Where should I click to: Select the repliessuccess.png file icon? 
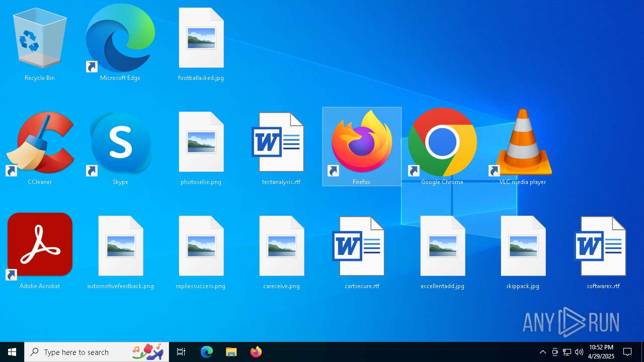click(x=201, y=252)
